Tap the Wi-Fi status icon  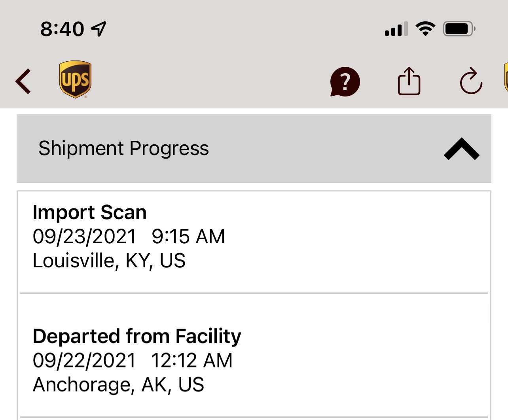click(x=425, y=28)
